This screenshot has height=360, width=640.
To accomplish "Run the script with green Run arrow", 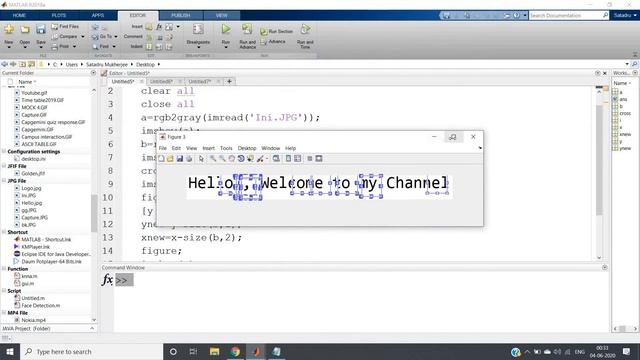I will (226, 29).
